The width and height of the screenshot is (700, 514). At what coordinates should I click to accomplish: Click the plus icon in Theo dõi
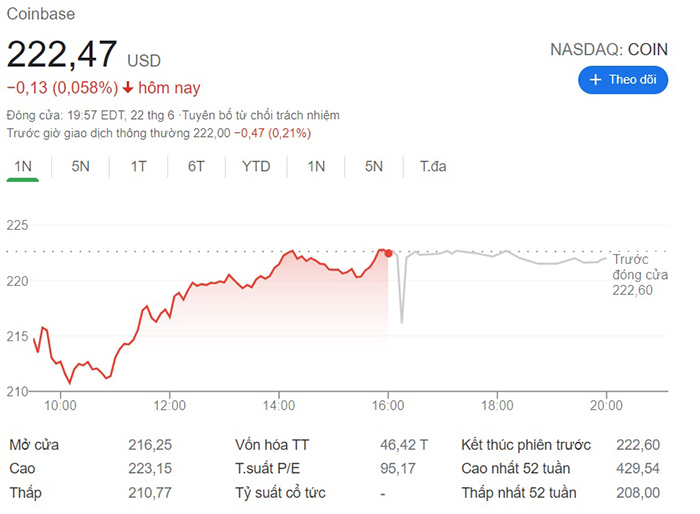click(596, 80)
